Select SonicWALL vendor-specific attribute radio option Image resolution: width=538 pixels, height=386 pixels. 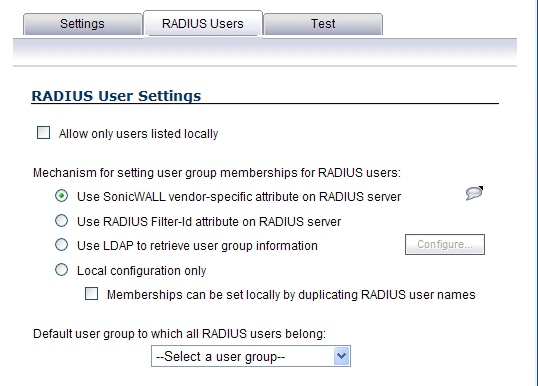coord(61,196)
